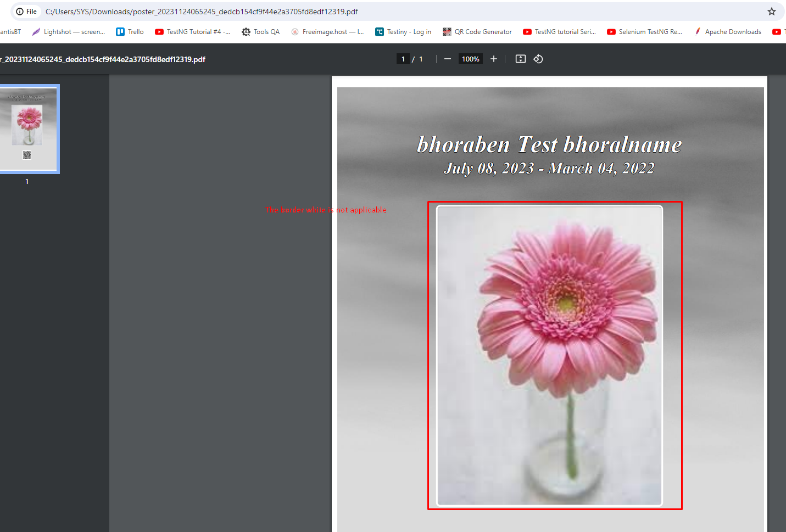Open the MantisBT bookmark
This screenshot has height=532, width=786.
click(x=10, y=32)
